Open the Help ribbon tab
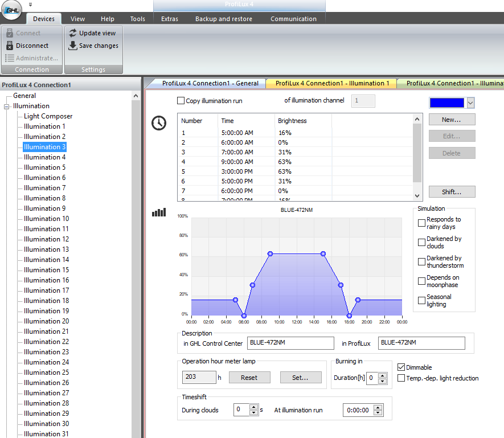This screenshot has width=504, height=438. (108, 19)
